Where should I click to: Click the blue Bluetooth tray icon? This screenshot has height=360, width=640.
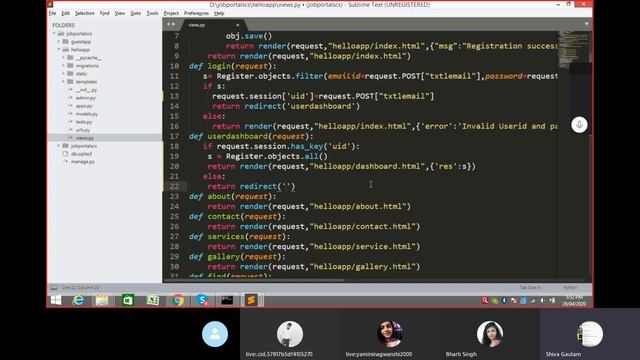pyautogui.click(x=504, y=300)
